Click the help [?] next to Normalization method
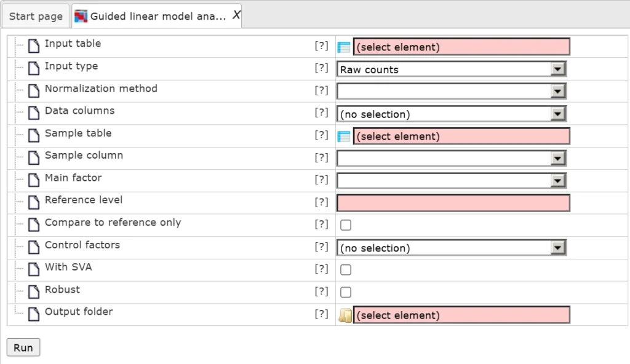The width and height of the screenshot is (630, 364). tap(321, 90)
